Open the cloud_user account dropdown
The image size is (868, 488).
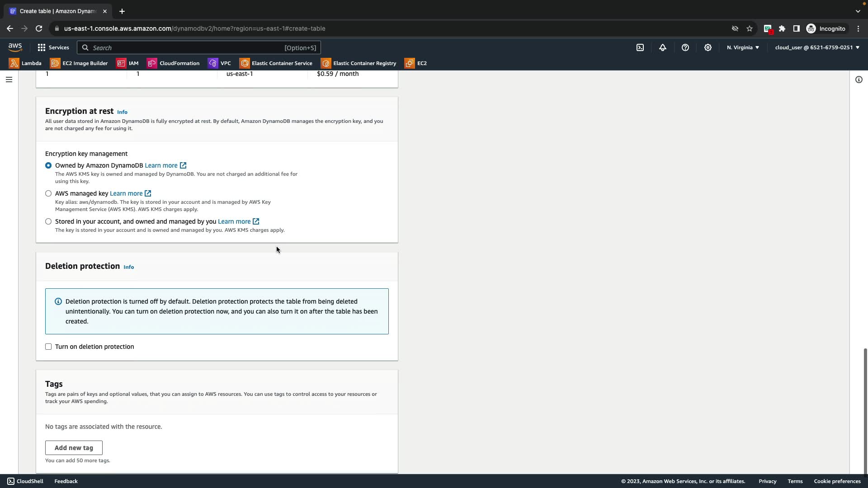pyautogui.click(x=817, y=47)
